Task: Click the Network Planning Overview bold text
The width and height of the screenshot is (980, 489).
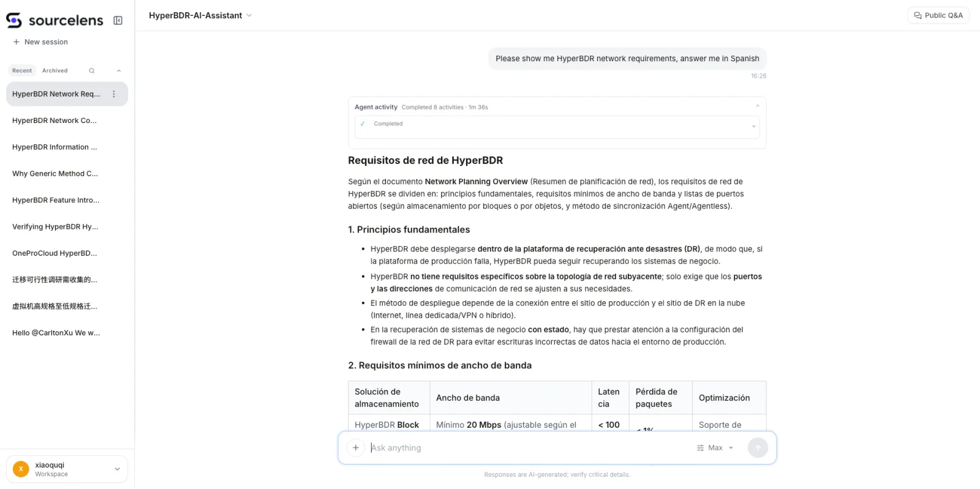Action: (476, 182)
